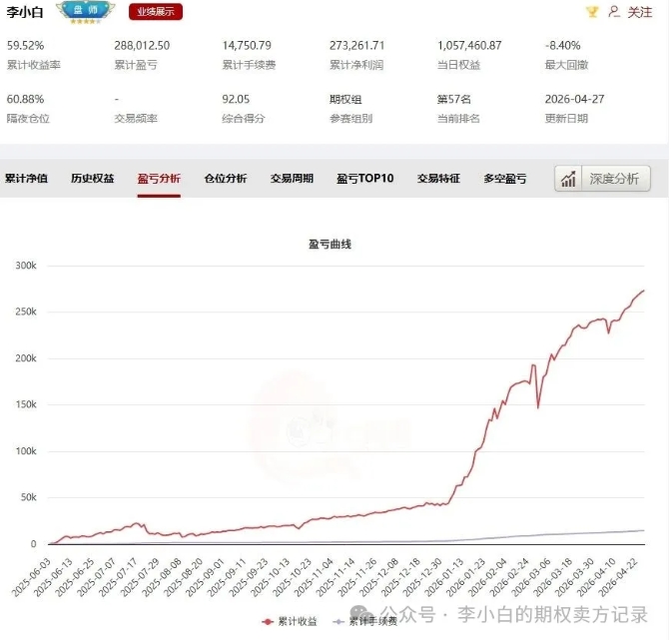This screenshot has height=640, width=672.
Task: Click the 盘师 rank badge
Action: click(x=86, y=12)
